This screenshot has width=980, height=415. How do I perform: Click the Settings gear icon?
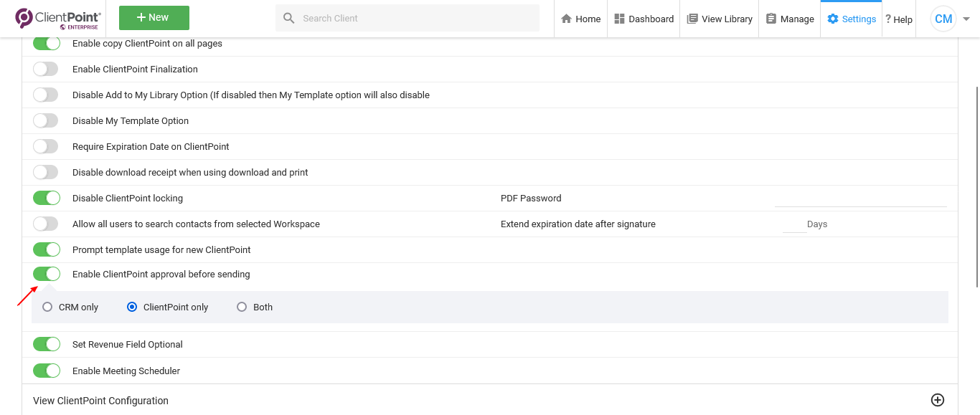point(833,19)
